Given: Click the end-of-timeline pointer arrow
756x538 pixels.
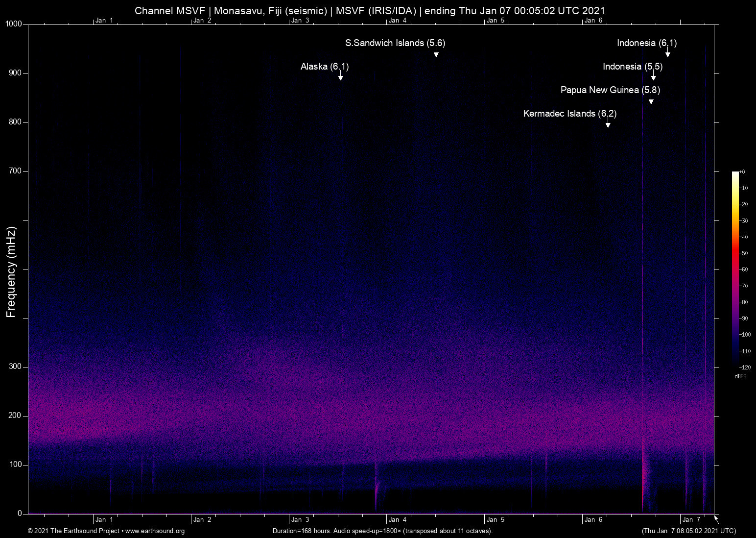Looking at the screenshot, I should tap(716, 519).
